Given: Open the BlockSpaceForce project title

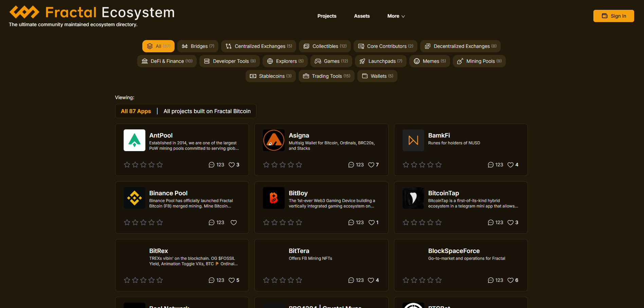Looking at the screenshot, I should [454, 251].
